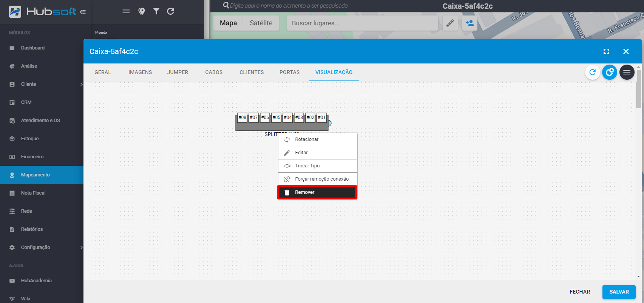Choose Trocar Tipo from the context menu

tap(318, 166)
